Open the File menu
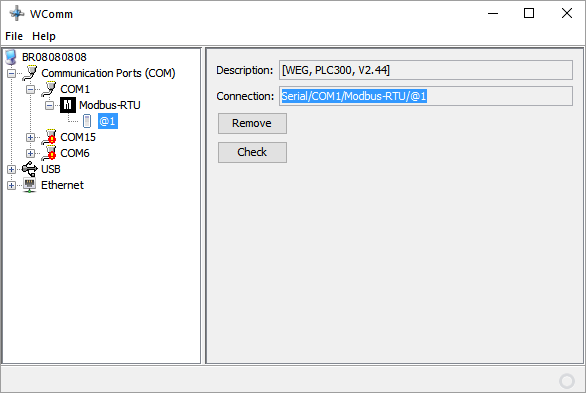This screenshot has height=393, width=586. (x=14, y=36)
